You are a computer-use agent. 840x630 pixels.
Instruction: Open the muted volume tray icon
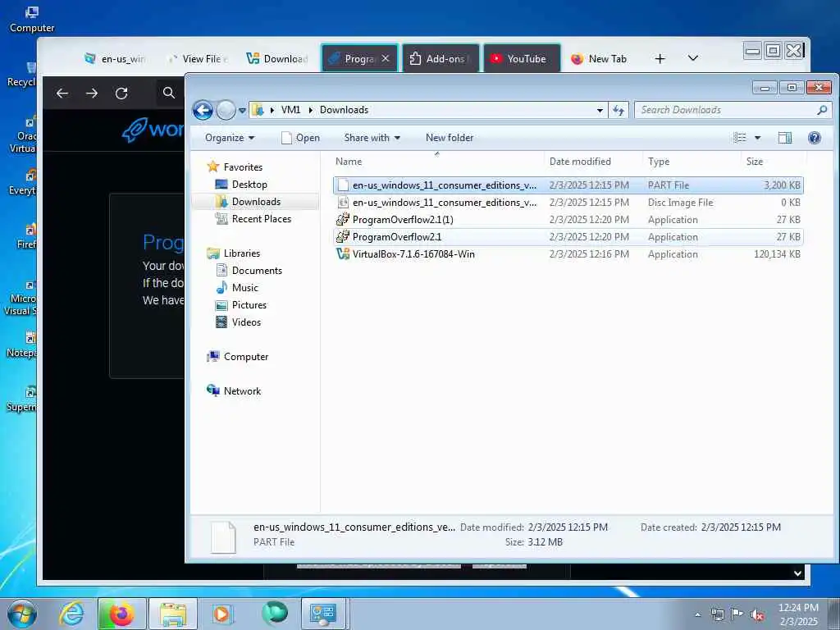pos(757,614)
